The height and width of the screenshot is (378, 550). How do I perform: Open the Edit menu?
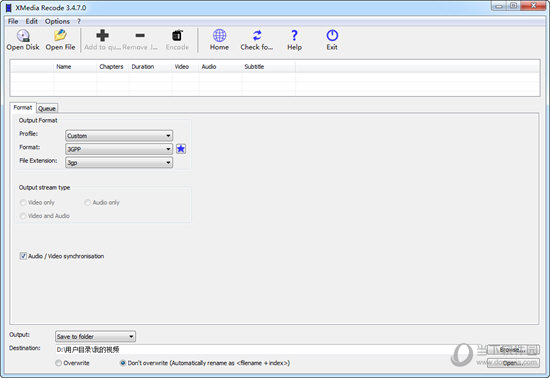pos(32,21)
